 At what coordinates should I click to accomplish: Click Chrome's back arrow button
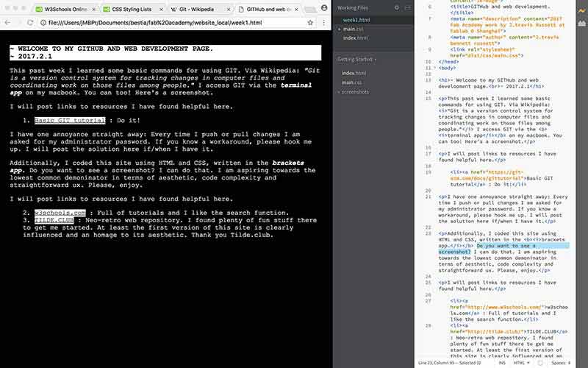(x=7, y=23)
